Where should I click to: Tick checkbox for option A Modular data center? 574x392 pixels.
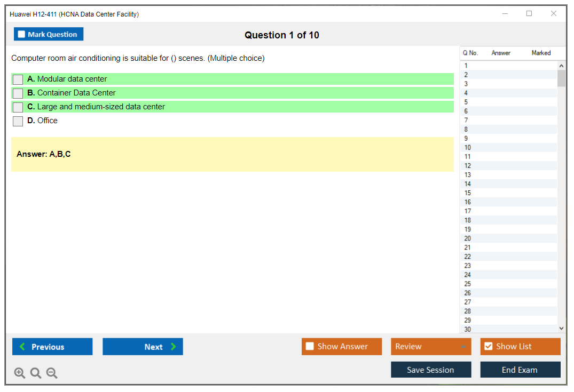point(18,79)
